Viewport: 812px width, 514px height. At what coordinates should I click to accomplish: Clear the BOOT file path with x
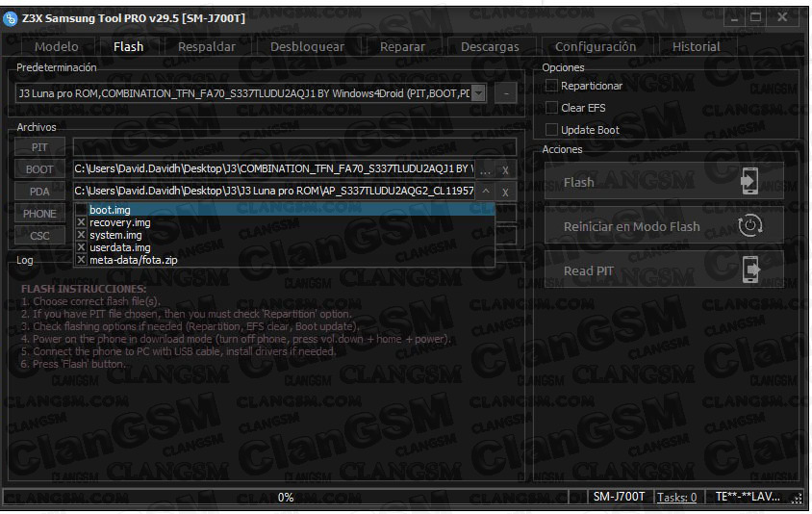[x=505, y=170]
